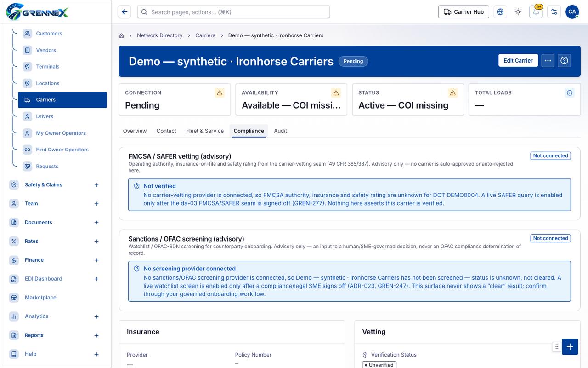
Task: Open Requests in the sidebar
Action: pos(62,166)
